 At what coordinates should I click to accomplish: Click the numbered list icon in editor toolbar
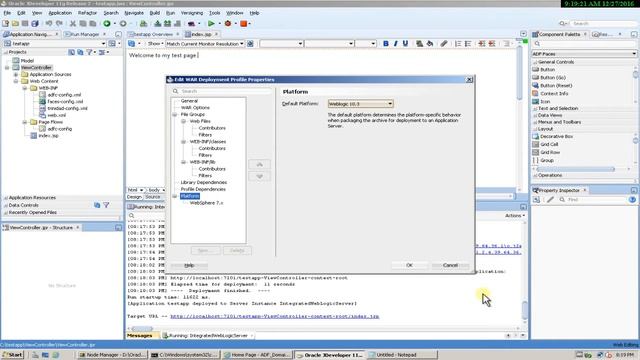pos(458,44)
